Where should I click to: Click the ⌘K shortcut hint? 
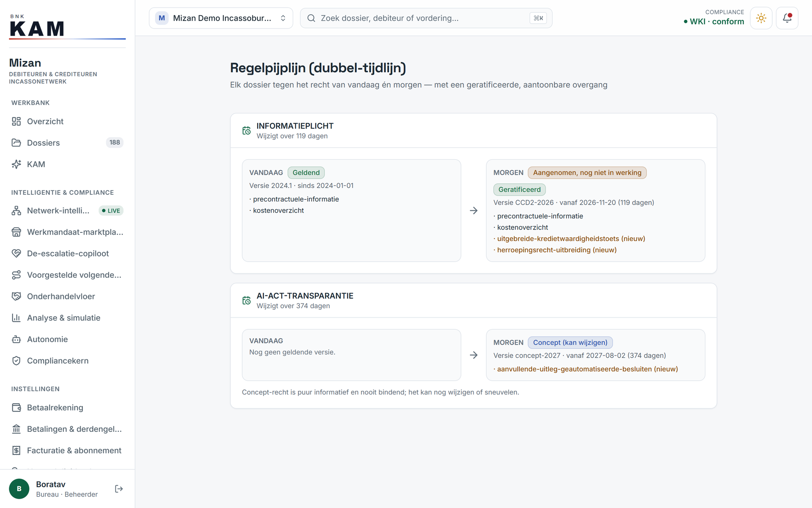click(538, 18)
